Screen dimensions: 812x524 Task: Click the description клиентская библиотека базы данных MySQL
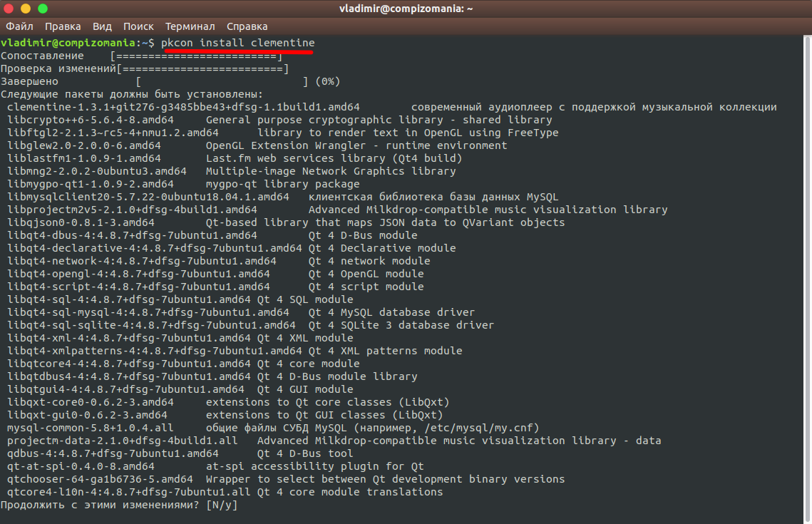click(433, 197)
